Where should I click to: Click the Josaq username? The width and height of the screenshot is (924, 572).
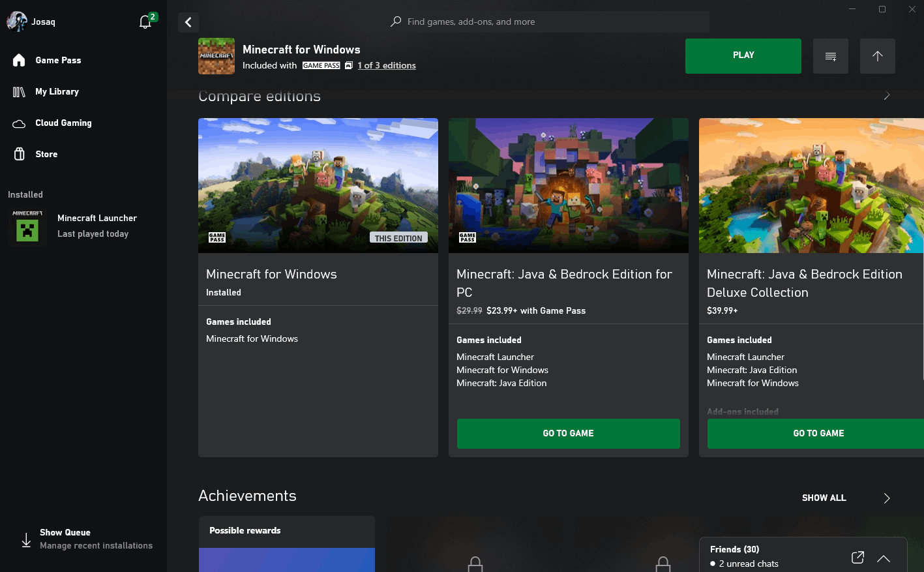(44, 22)
